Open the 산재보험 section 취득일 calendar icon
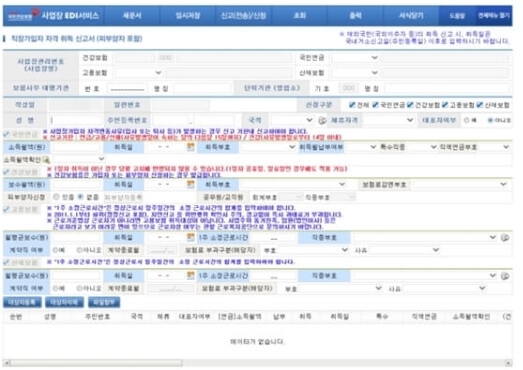This screenshot has width=523, height=370. (190, 275)
